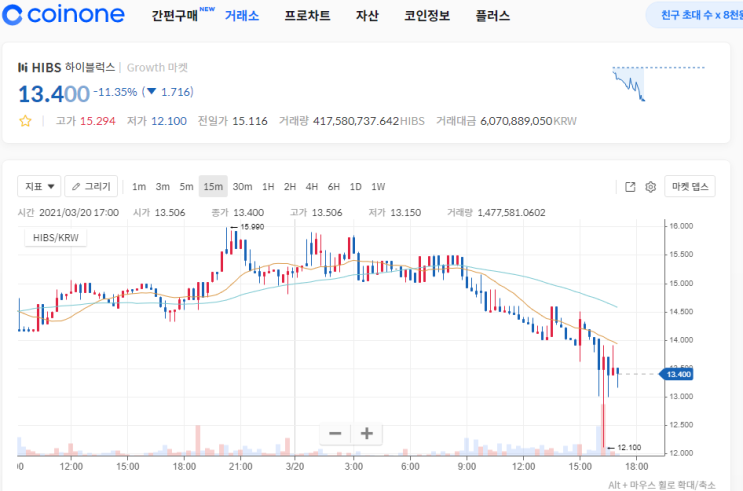Screen dimensions: 743x491
Task: Click the -11.35% change percentage
Action: (115, 92)
